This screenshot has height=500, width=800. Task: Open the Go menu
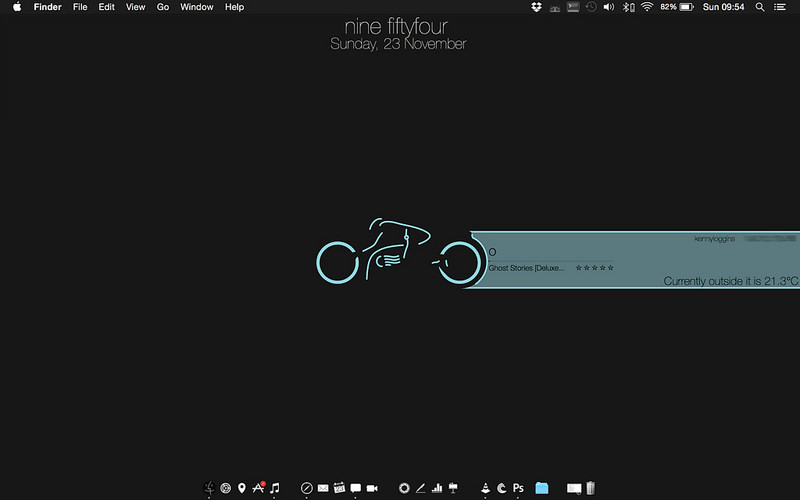[x=163, y=7]
